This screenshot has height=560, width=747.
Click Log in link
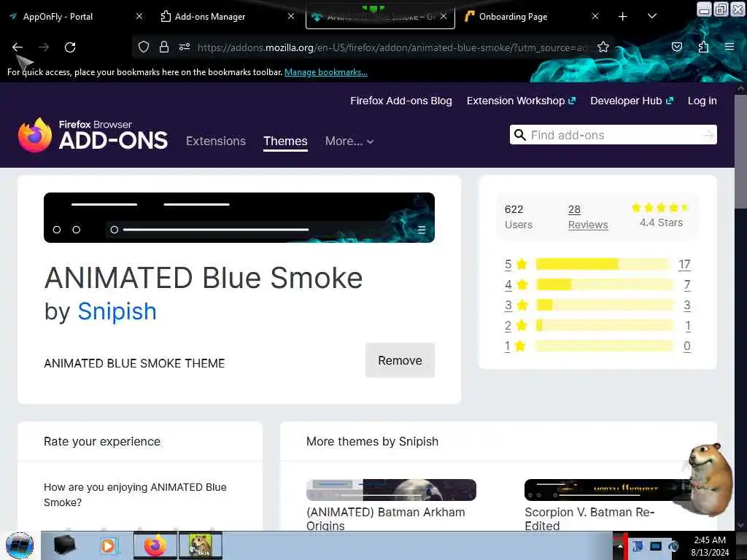(x=703, y=101)
